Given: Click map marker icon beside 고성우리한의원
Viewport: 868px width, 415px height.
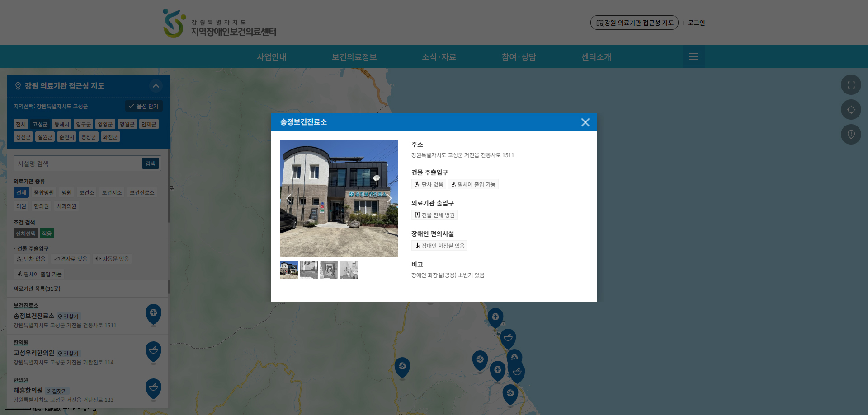Looking at the screenshot, I should pos(153,351).
